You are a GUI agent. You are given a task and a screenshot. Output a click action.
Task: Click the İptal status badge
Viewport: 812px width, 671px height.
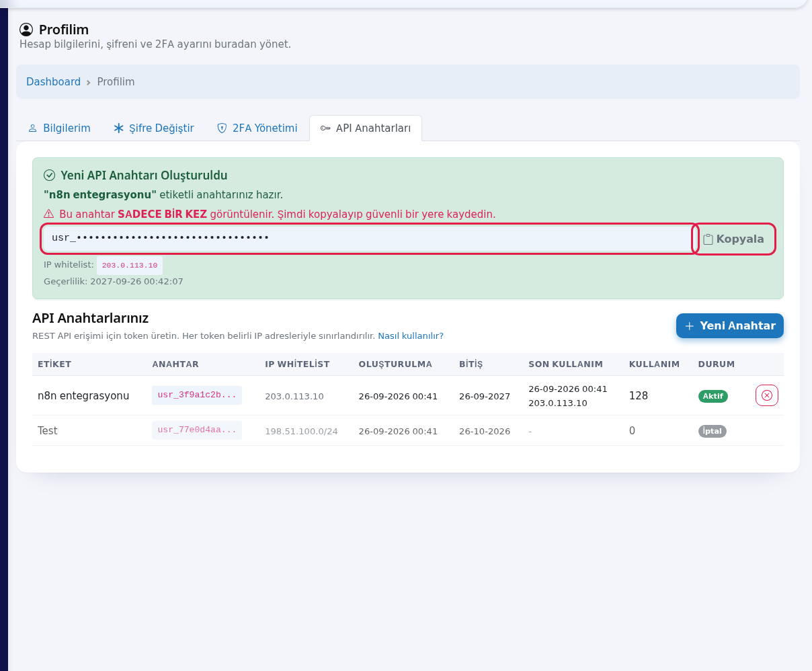click(x=713, y=431)
